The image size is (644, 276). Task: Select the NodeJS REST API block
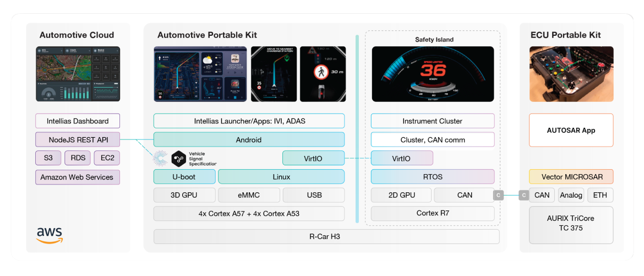click(x=78, y=140)
